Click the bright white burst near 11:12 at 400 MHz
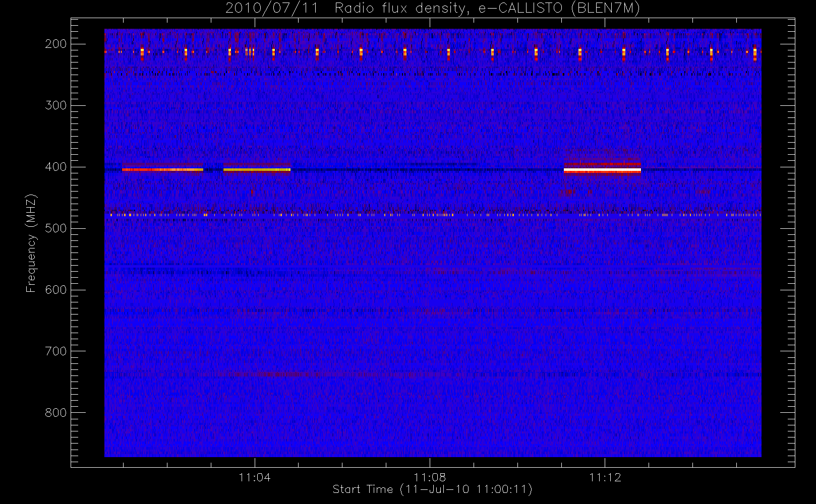Viewport: 816px width, 504px height. coord(602,171)
